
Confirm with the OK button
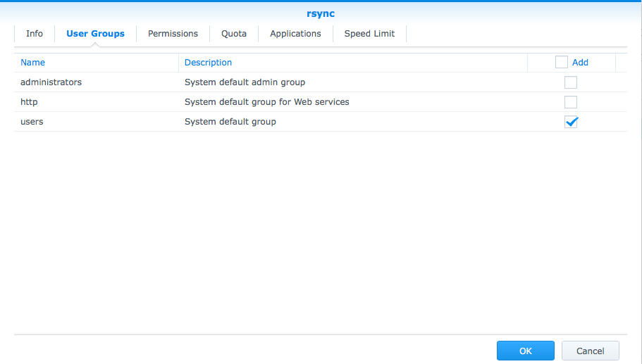[526, 351]
